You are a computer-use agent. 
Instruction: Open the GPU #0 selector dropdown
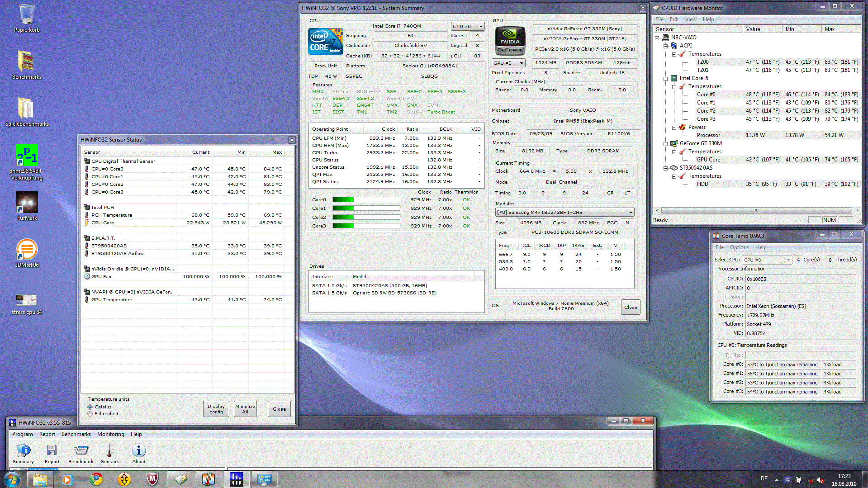pyautogui.click(x=508, y=63)
